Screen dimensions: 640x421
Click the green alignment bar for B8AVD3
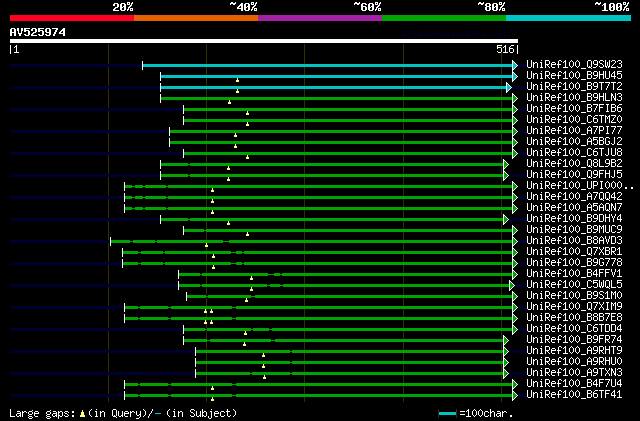tap(312, 242)
